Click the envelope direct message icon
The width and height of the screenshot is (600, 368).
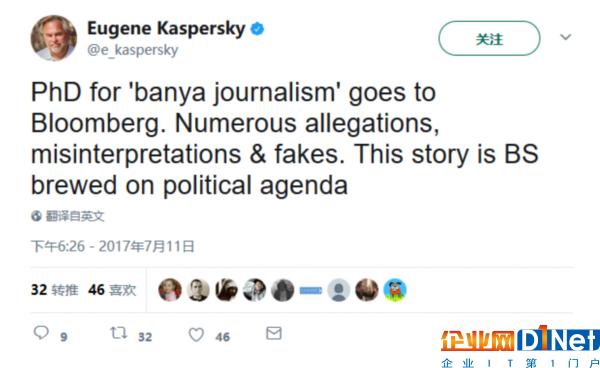[274, 333]
